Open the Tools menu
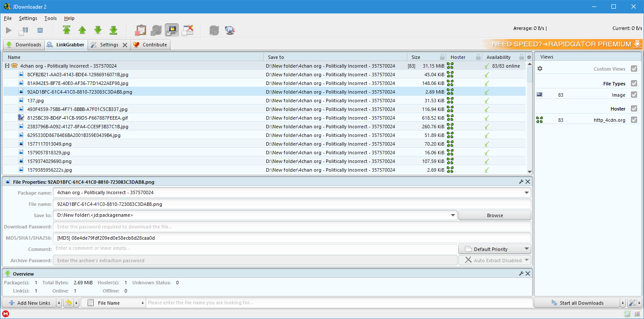This screenshot has height=319, width=644. [x=50, y=18]
